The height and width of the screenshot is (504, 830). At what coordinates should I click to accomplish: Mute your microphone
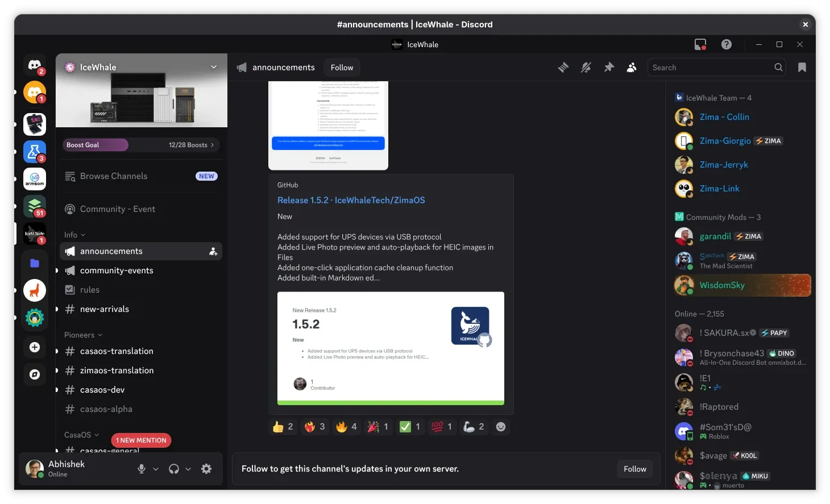(140, 469)
